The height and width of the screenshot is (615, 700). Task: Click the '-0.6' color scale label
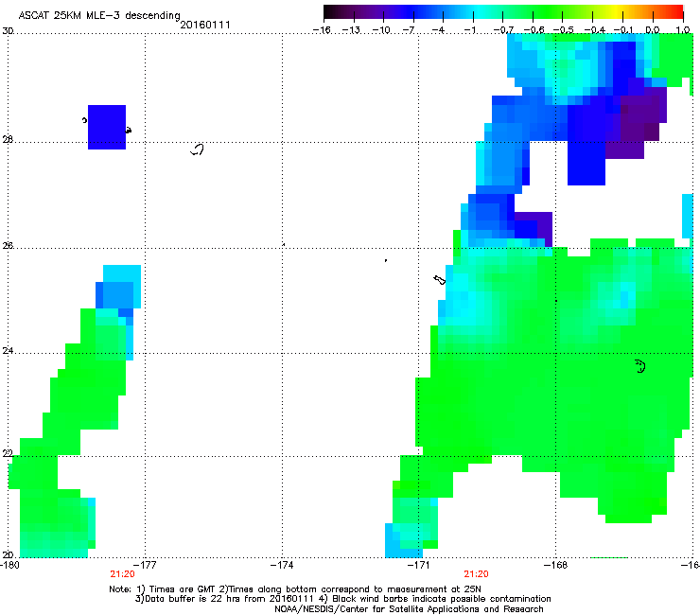[534, 30]
